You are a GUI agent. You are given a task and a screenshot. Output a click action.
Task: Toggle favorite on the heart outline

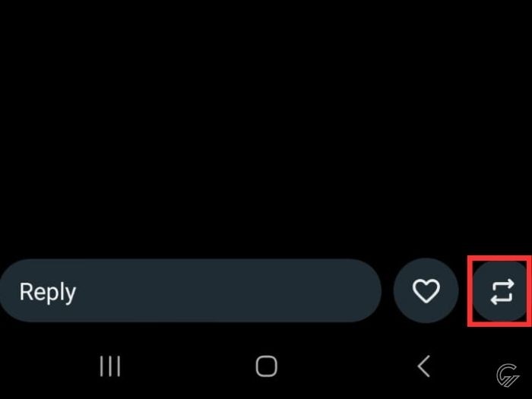pyautogui.click(x=426, y=291)
